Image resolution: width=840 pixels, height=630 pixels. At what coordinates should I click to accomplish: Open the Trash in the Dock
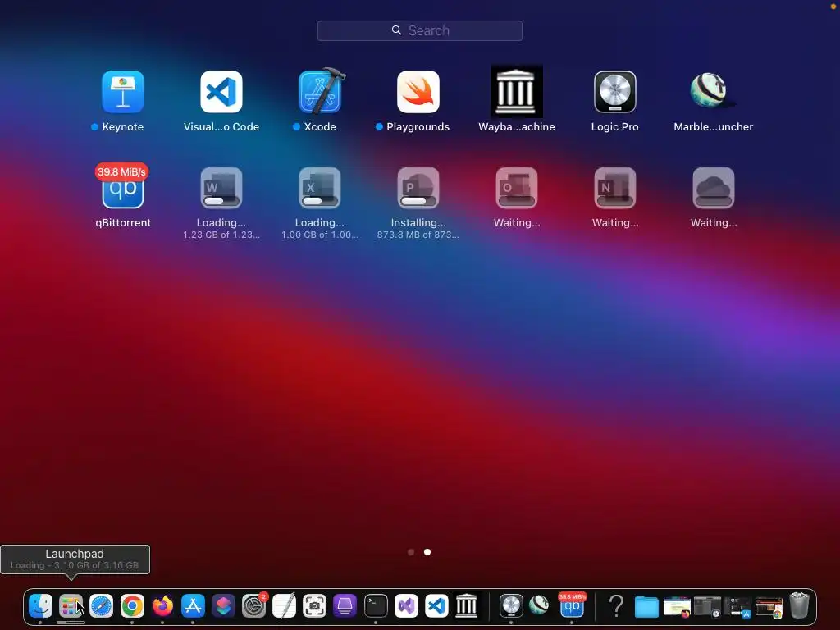pos(799,605)
